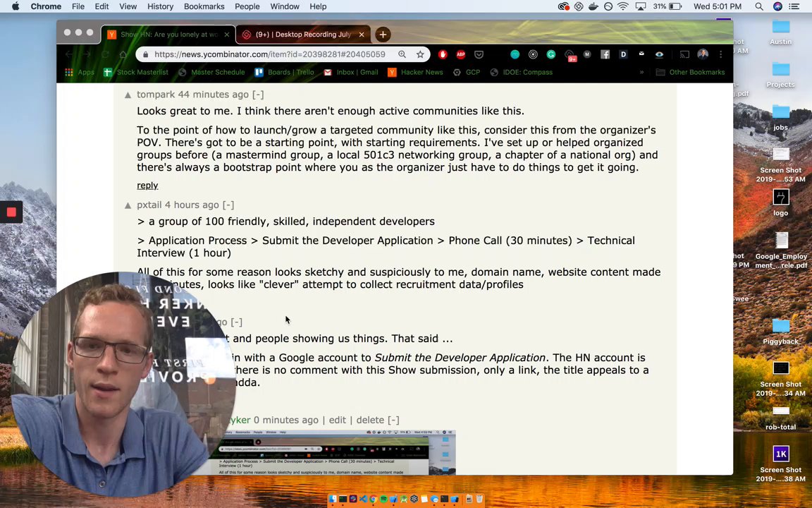Open the People menu
Image resolution: width=812 pixels, height=508 pixels.
(x=247, y=6)
